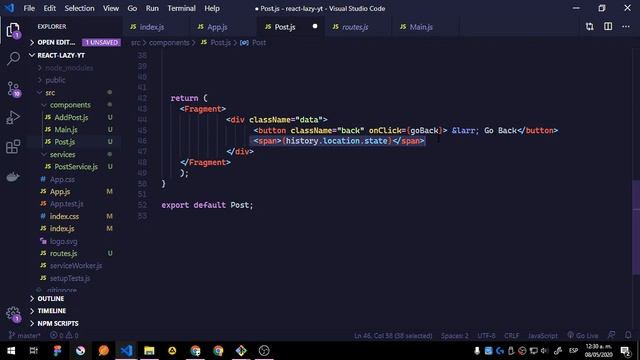Image resolution: width=640 pixels, height=360 pixels.
Task: Switch to the index.js editor tab
Action: pyautogui.click(x=157, y=27)
